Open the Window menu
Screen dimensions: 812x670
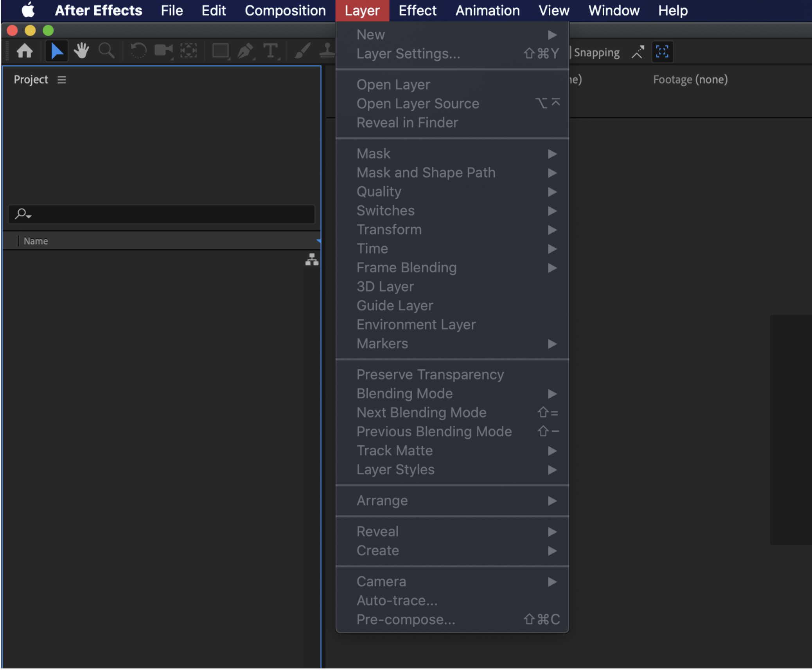coord(614,11)
